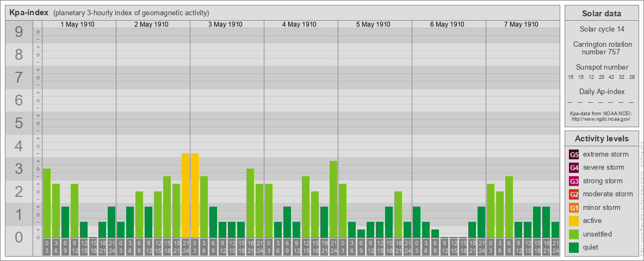
Task: Click the extreme storm legend label
Action: [x=606, y=154]
